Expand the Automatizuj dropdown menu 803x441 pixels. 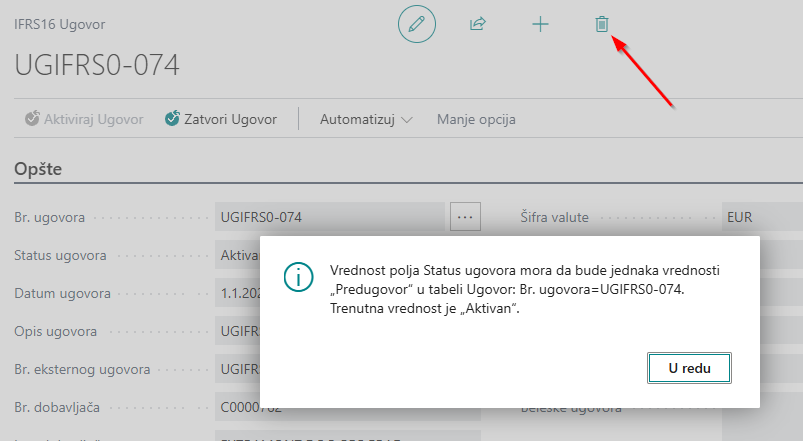[x=366, y=119]
